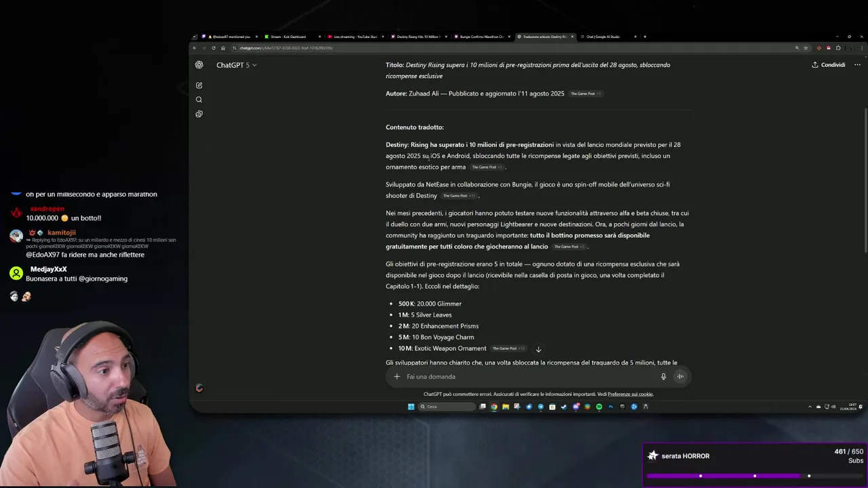868x488 pixels.
Task: Click the '500 K: 20.000 Glimmer' list item
Action: click(430, 304)
